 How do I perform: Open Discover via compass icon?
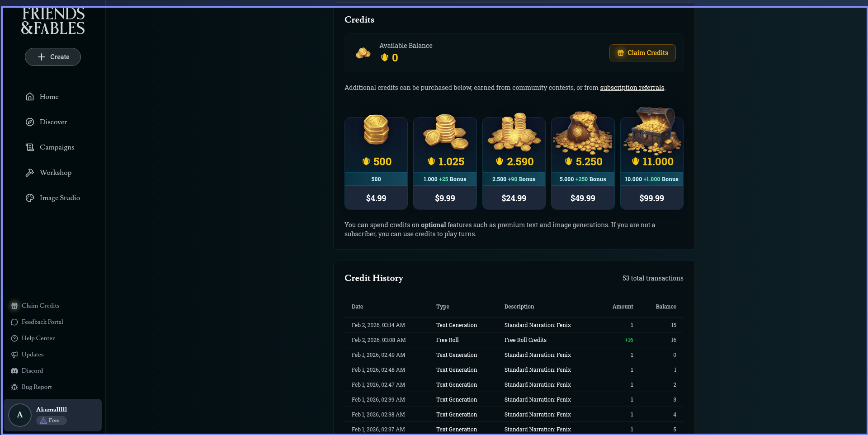pos(30,122)
